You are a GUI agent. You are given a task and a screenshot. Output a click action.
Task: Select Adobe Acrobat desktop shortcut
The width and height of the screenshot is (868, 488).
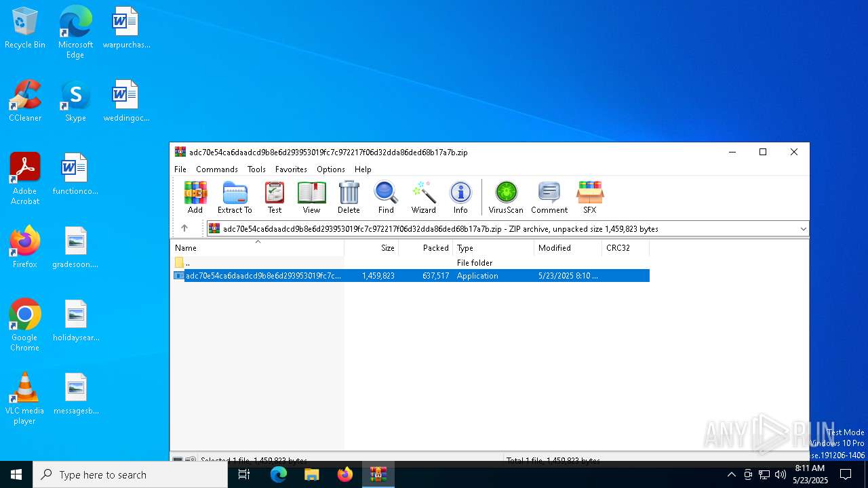pyautogui.click(x=25, y=179)
